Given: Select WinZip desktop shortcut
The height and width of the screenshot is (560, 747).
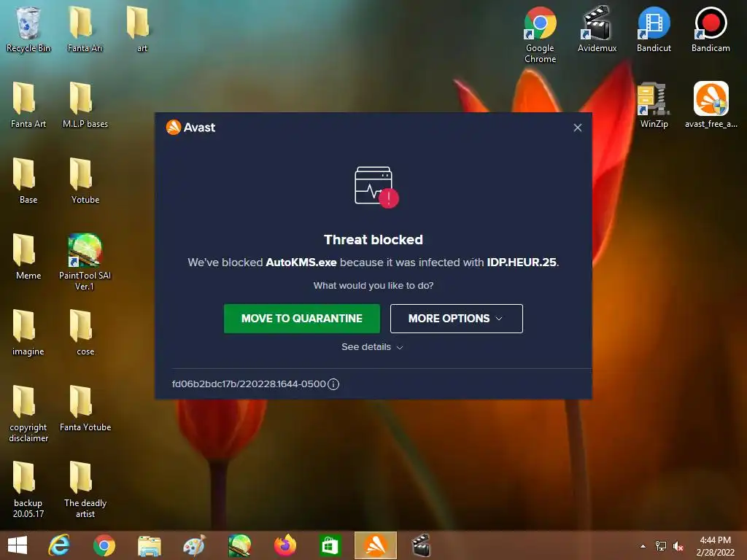Looking at the screenshot, I should pos(654,105).
